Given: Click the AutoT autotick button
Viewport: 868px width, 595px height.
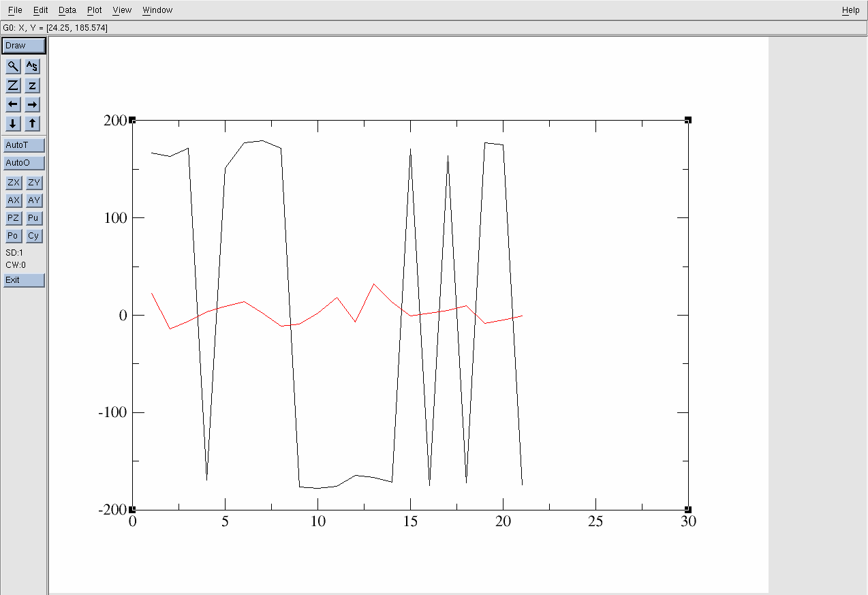Looking at the screenshot, I should [24, 145].
